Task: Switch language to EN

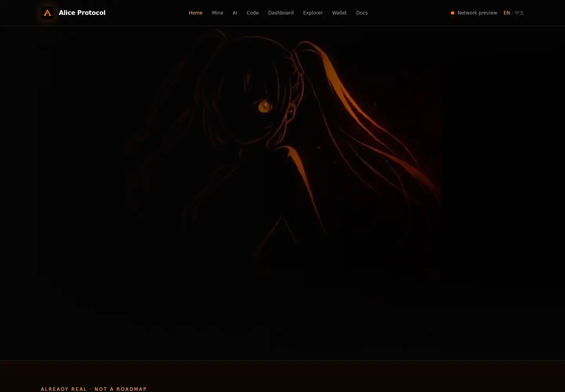Action: pos(507,13)
